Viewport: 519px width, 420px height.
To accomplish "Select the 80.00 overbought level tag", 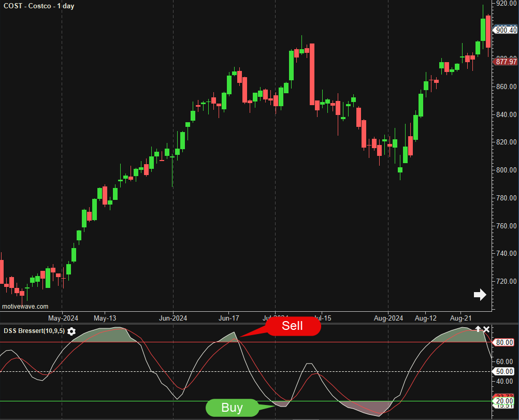I will point(504,342).
